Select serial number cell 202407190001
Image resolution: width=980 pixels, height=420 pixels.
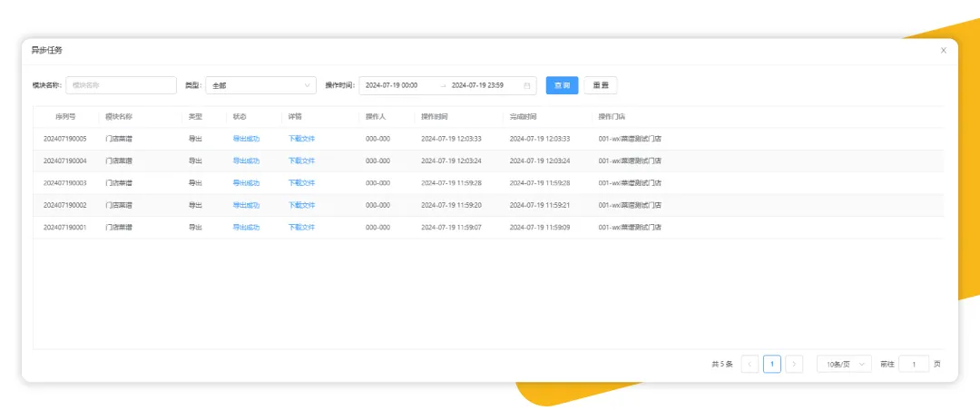(65, 228)
